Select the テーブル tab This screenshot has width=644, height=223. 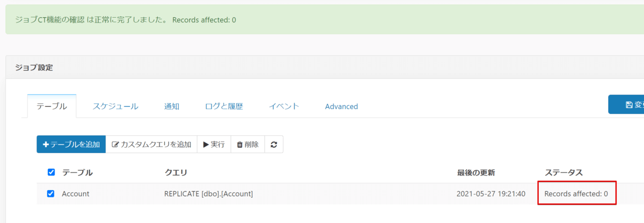point(52,106)
